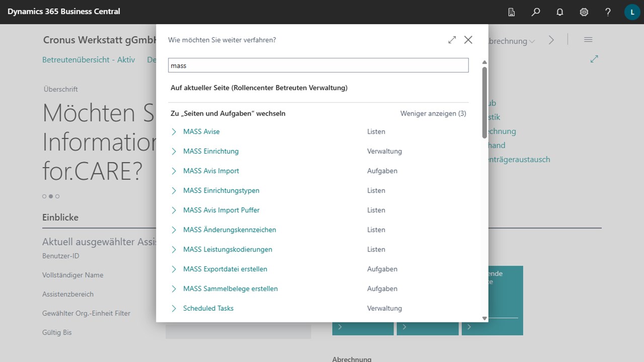
Task: Expand the Scheduled Tasks chevron
Action: (x=174, y=308)
